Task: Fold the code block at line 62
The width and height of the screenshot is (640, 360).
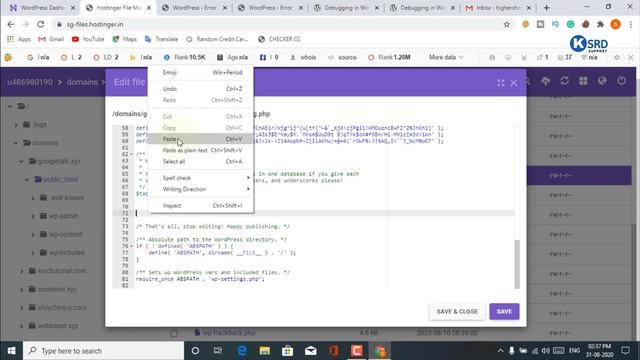Action: coord(131,154)
